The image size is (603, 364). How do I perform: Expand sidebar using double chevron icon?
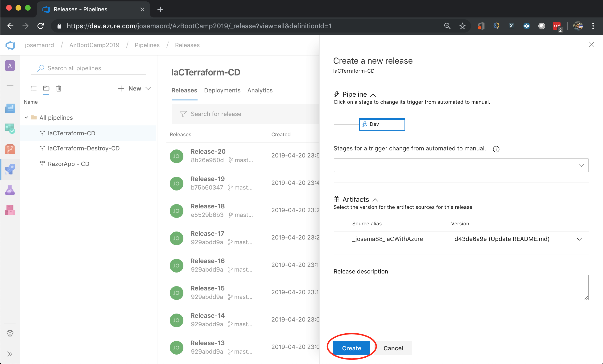[10, 354]
